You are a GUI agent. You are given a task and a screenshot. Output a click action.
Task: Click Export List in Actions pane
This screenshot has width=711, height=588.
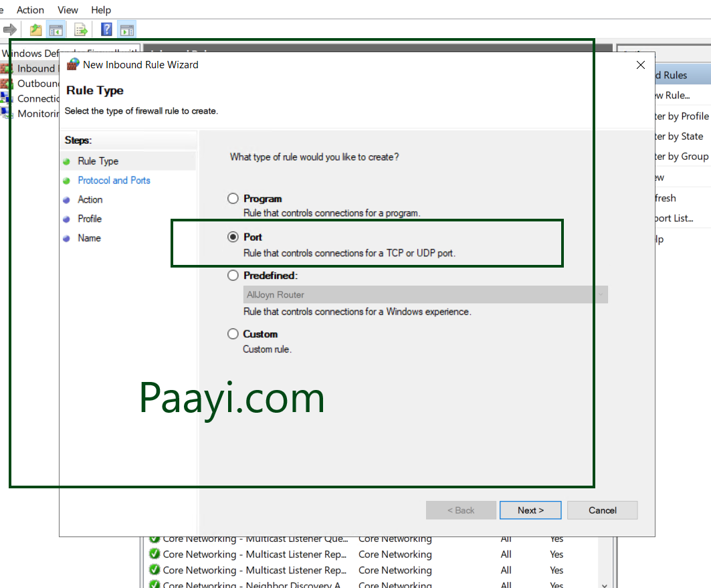[674, 218]
